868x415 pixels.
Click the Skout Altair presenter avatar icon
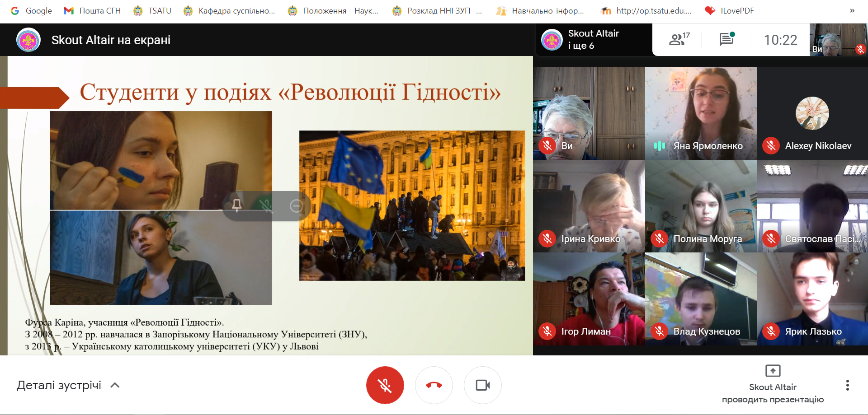click(x=28, y=40)
